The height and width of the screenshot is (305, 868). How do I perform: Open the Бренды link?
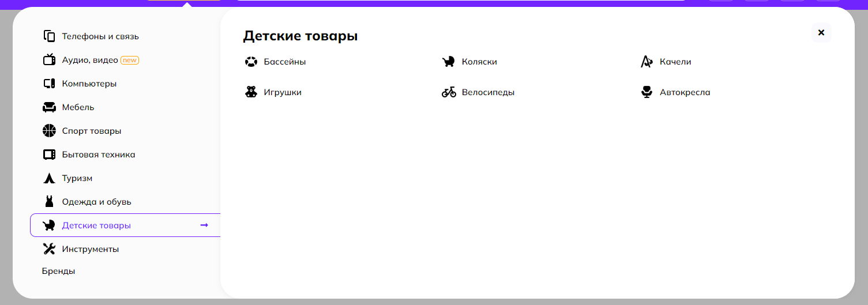[x=58, y=271]
